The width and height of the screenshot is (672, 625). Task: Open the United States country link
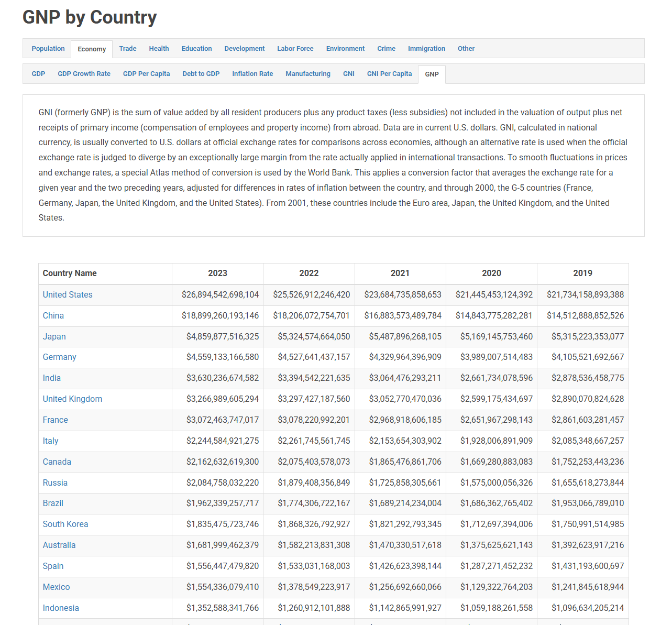pyautogui.click(x=68, y=294)
